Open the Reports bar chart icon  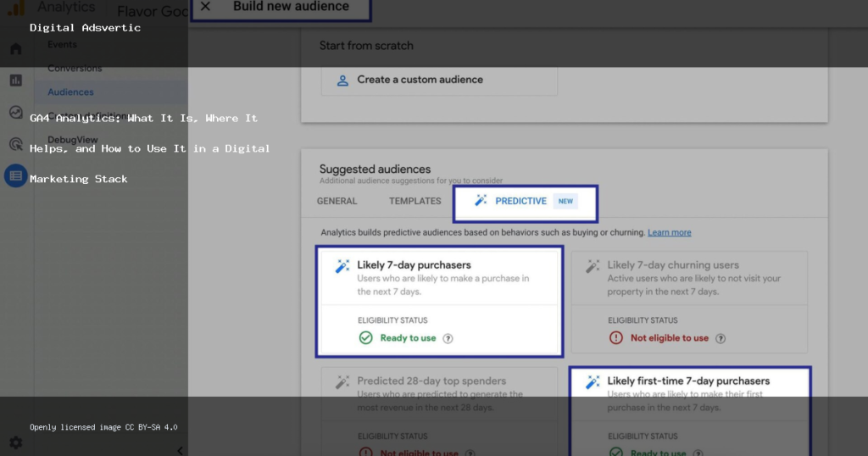point(15,81)
